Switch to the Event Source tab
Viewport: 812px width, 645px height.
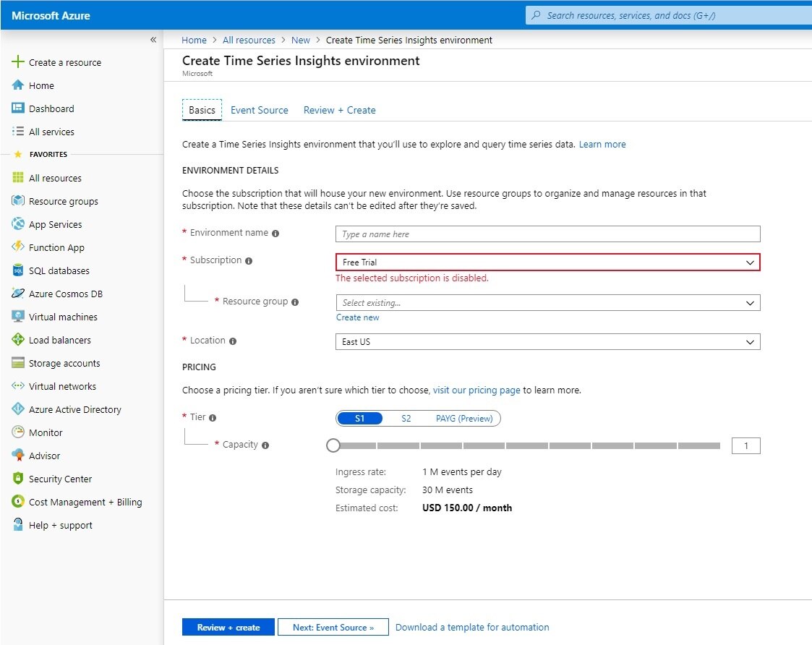(x=259, y=110)
